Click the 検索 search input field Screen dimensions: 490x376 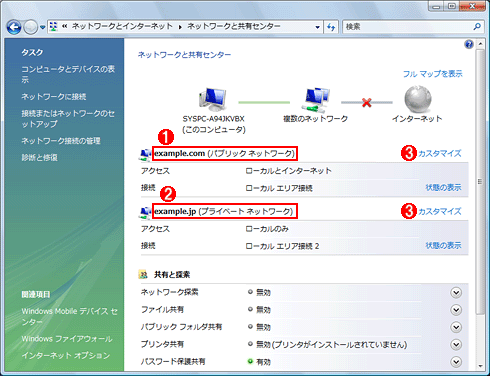click(x=407, y=27)
